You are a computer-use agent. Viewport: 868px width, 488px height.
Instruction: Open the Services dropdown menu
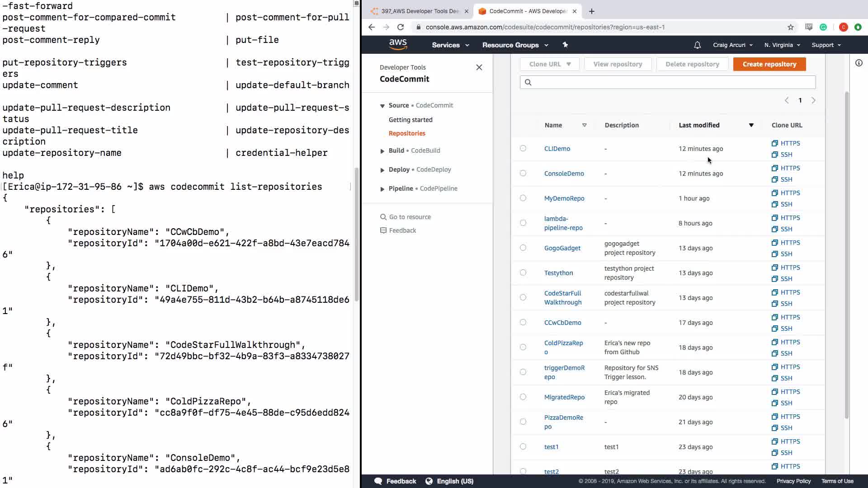[450, 45]
